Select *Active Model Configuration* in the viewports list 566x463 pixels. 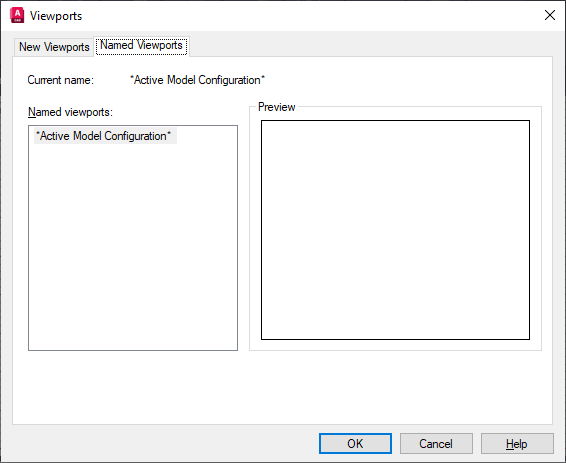pos(104,136)
